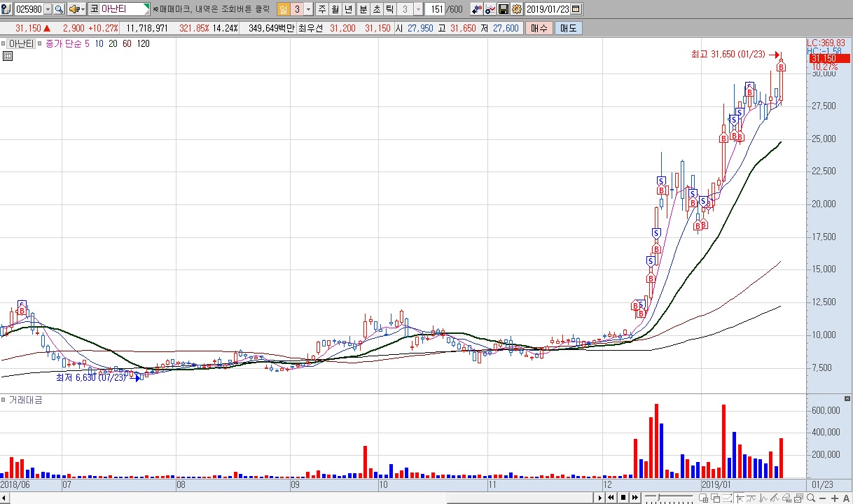Expand the speaker icon dropdown arrow
The image size is (853, 504).
pyautogui.click(x=82, y=9)
